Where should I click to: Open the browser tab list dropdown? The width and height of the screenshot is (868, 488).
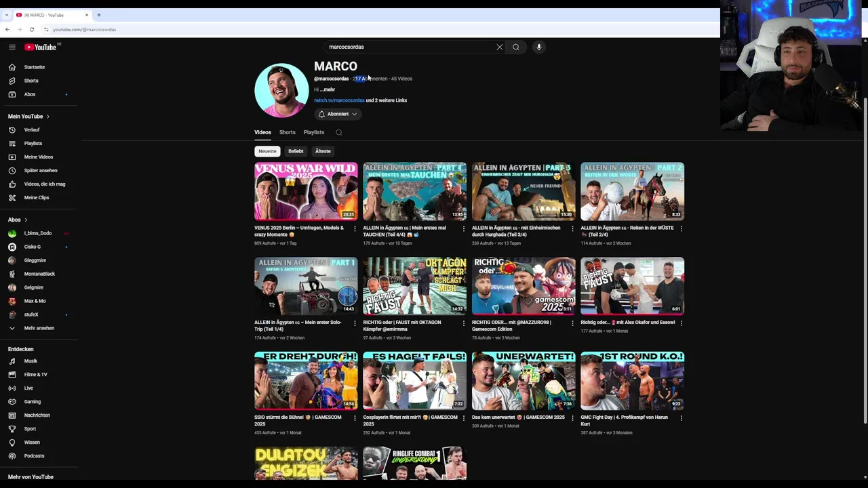coord(7,15)
